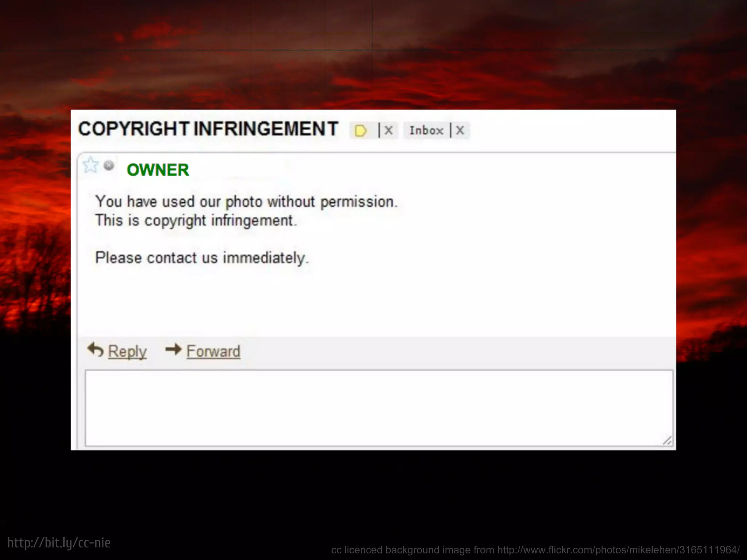The image size is (747, 560).
Task: Click the Forward arrow icon
Action: [x=173, y=349]
